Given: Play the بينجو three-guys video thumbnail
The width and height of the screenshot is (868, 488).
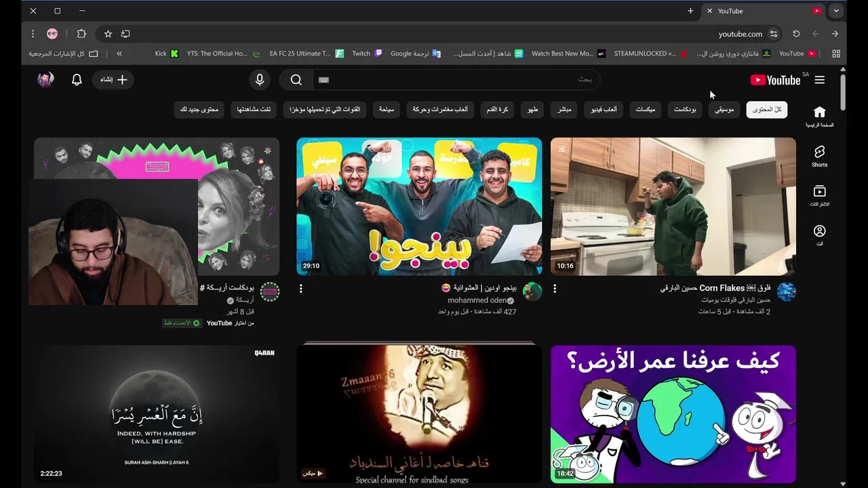Looking at the screenshot, I should coord(419,207).
